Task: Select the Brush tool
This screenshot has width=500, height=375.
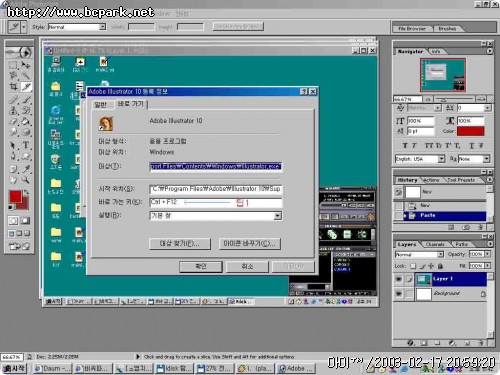Action: click(26, 99)
